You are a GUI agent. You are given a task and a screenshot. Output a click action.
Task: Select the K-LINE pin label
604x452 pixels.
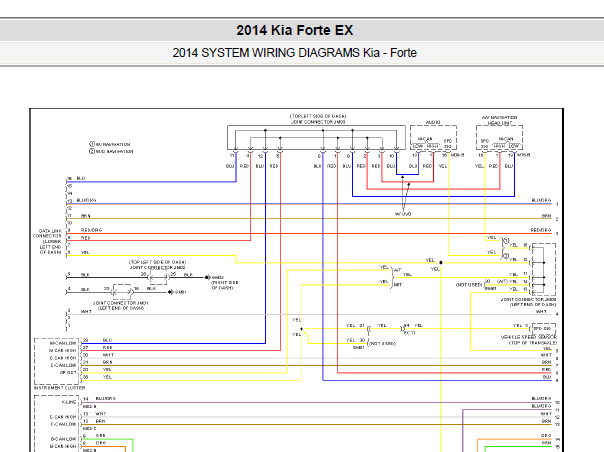click(69, 402)
